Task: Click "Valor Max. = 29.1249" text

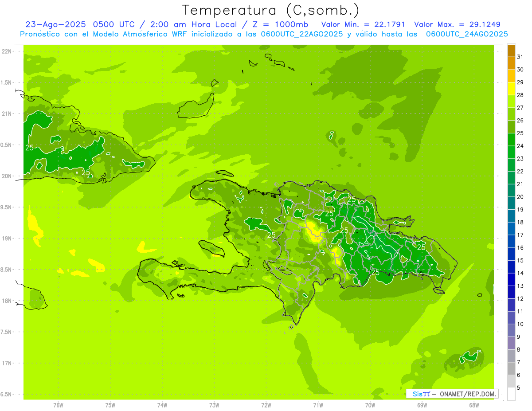Action: [458, 24]
